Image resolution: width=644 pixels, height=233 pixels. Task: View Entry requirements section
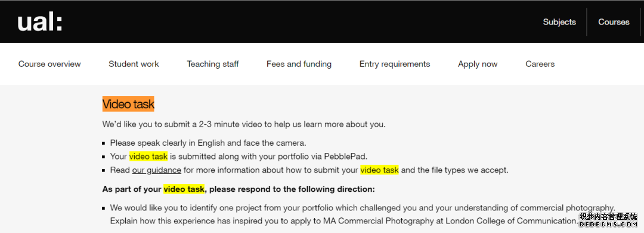click(395, 64)
